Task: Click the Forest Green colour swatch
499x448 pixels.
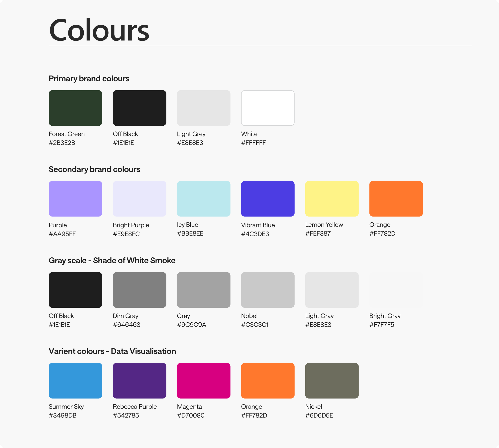Action: (x=75, y=108)
